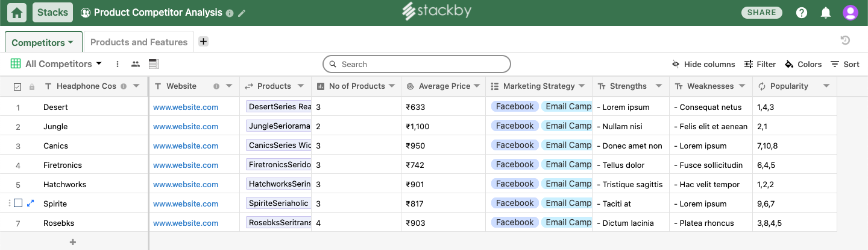Click the SHARE button
Screen dimensions: 868x250
761,13
